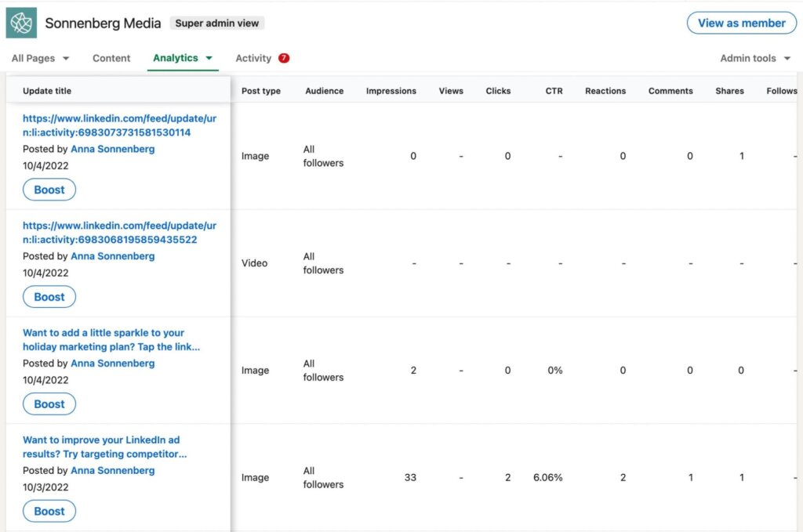
Task: Click Anna Sonnenberg on the first post
Action: (112, 149)
